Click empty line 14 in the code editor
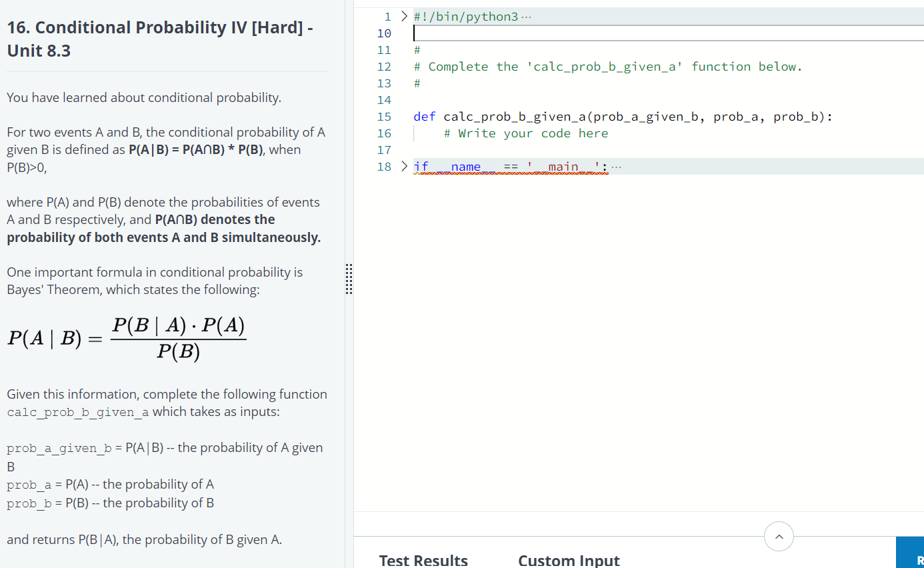Screen dimensions: 924x568 (x=467, y=99)
